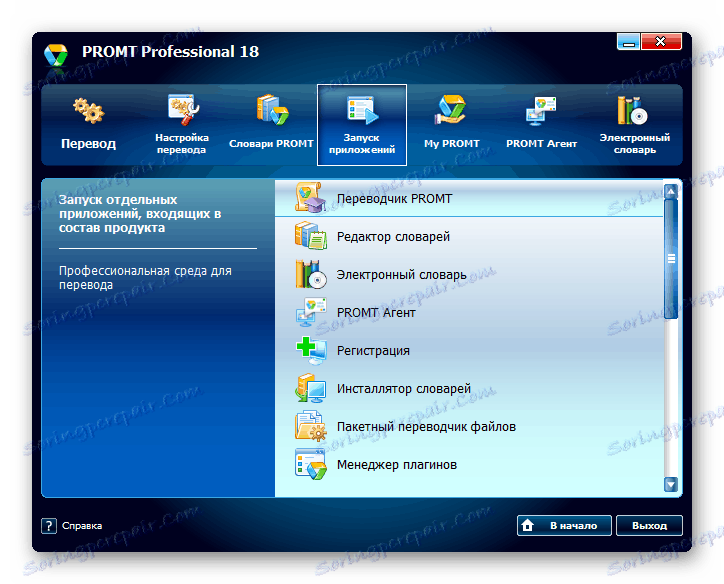Click the Словари PROMT books icon
The image size is (724, 584).
click(272, 109)
